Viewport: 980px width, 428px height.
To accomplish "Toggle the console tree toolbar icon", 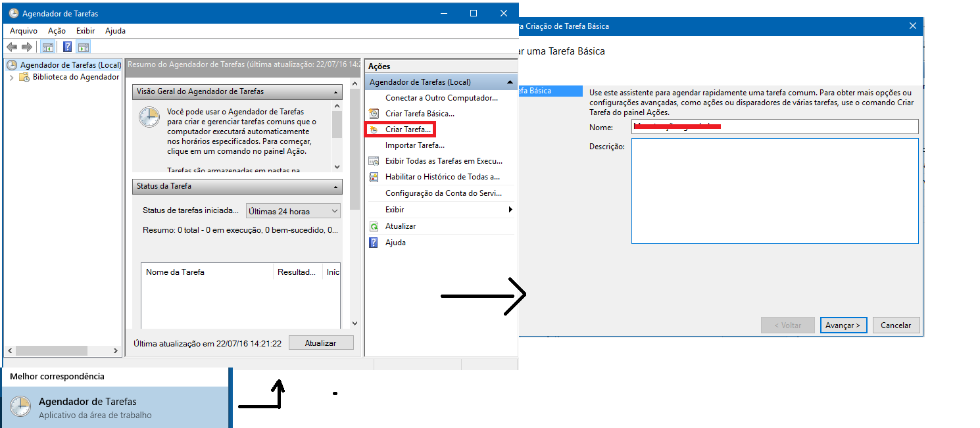I will [x=47, y=47].
